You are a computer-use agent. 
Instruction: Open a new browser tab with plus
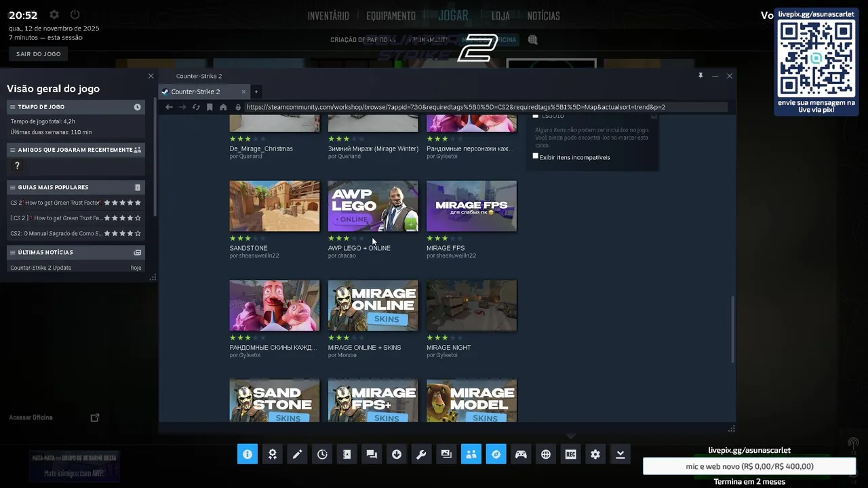256,91
